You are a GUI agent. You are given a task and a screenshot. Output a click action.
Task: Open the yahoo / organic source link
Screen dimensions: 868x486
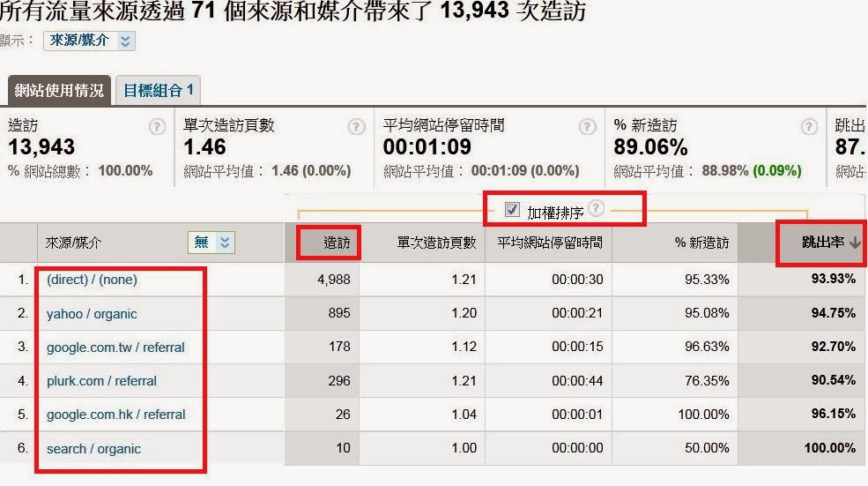(x=92, y=314)
